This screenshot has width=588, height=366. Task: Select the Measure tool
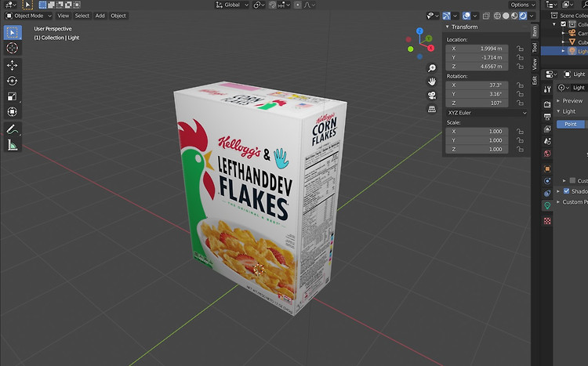coord(13,145)
